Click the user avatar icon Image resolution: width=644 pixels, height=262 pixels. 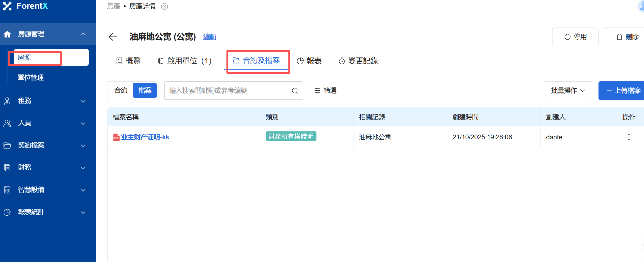(641, 6)
